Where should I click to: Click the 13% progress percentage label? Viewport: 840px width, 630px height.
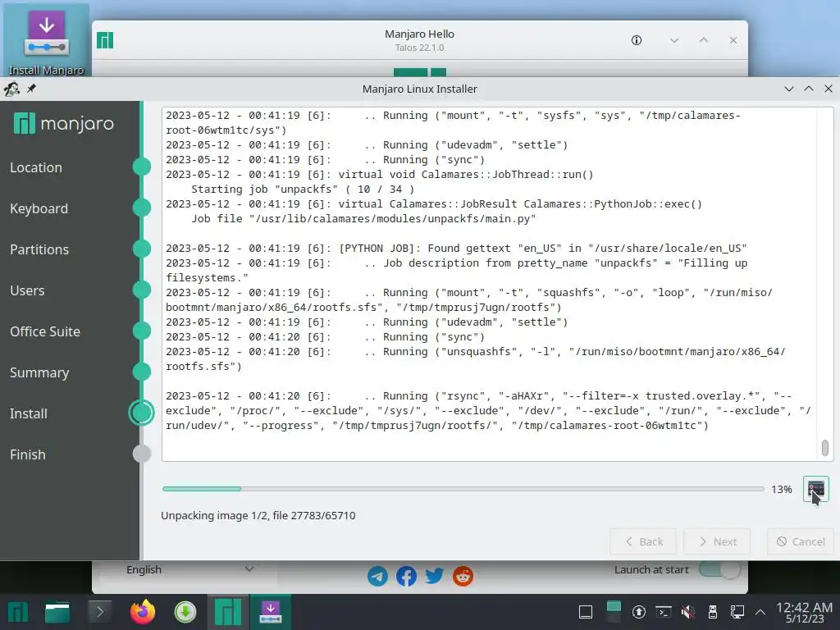[782, 489]
